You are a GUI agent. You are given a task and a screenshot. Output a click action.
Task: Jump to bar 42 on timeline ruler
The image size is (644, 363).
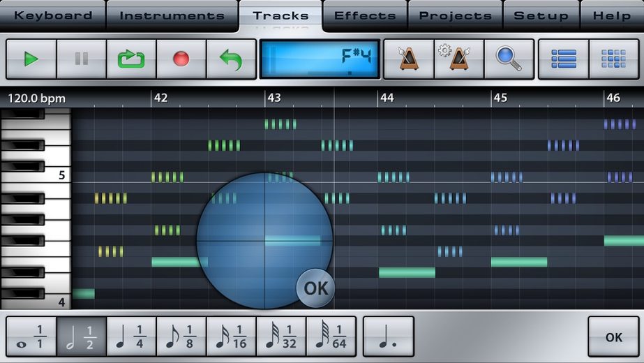tap(160, 98)
